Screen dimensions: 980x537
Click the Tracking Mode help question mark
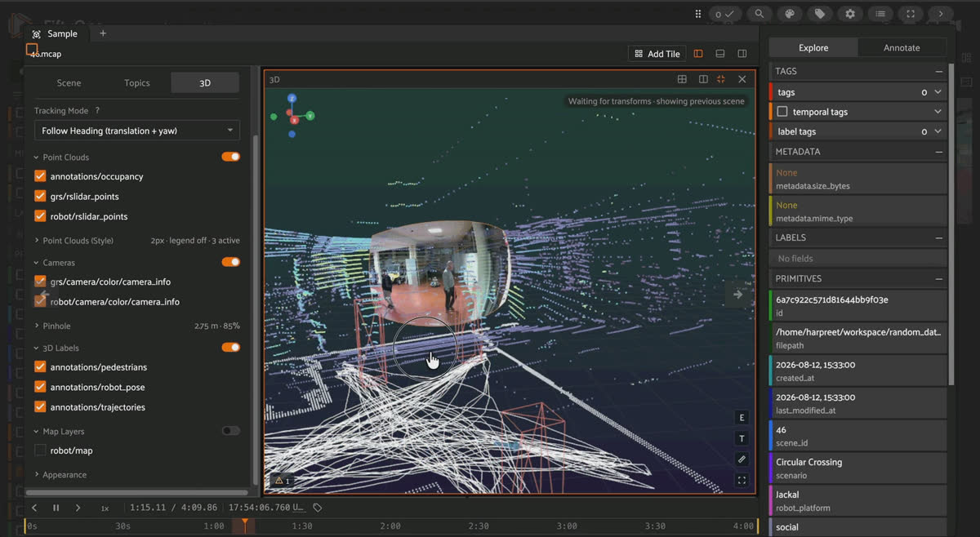point(97,111)
